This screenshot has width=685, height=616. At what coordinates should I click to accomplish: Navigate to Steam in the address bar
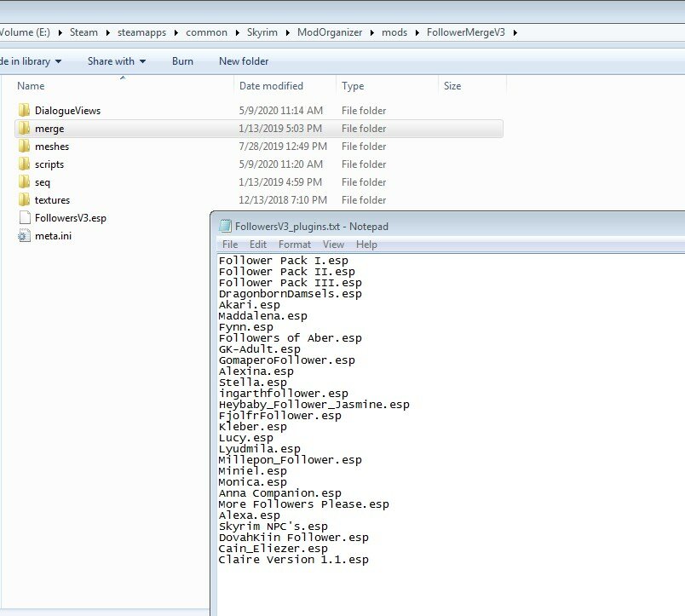click(x=83, y=32)
